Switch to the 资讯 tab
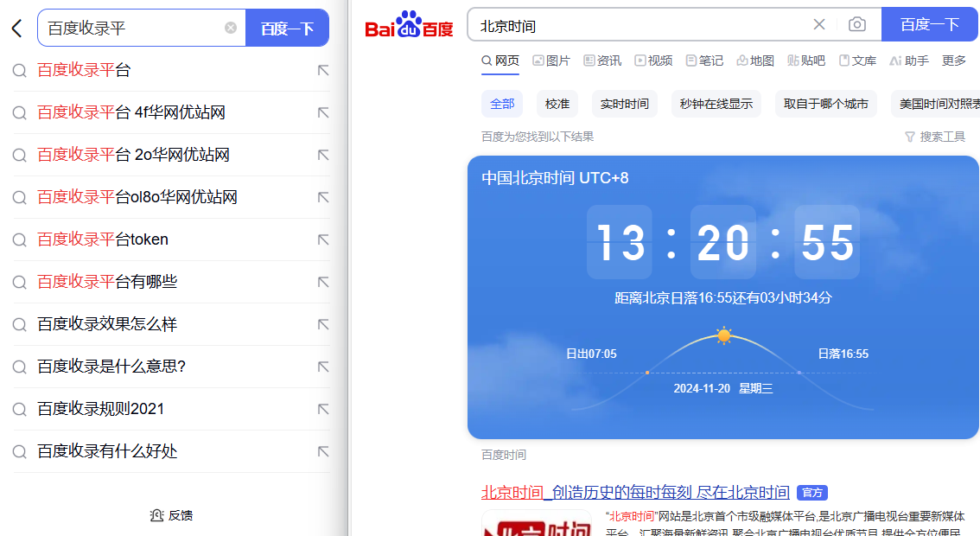This screenshot has width=980, height=536. pyautogui.click(x=602, y=61)
